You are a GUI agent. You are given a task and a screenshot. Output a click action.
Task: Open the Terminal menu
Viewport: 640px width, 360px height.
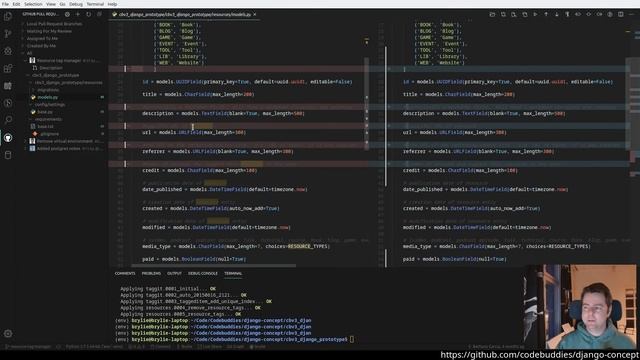click(x=95, y=4)
